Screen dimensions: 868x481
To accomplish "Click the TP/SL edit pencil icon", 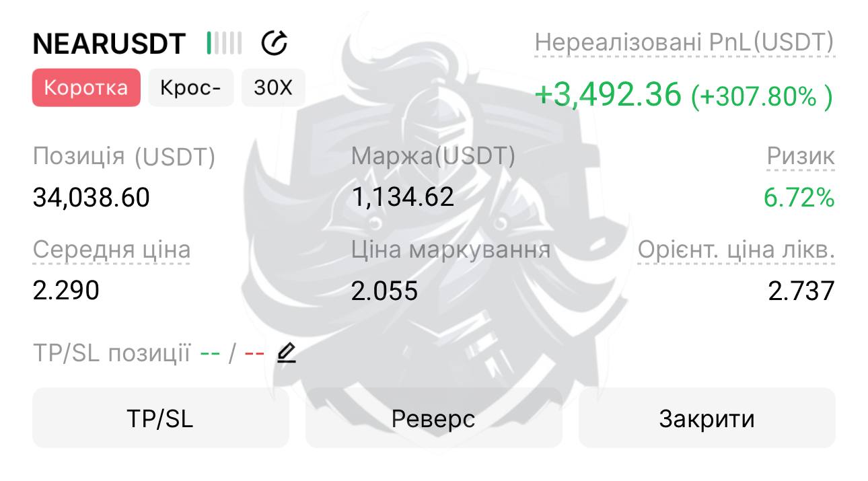I will (x=287, y=353).
